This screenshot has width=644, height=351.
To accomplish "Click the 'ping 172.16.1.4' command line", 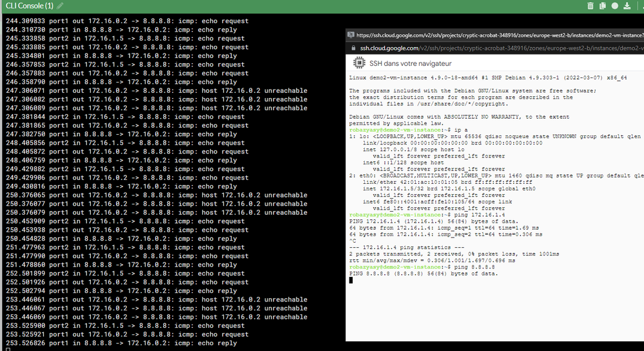I will tap(427, 215).
